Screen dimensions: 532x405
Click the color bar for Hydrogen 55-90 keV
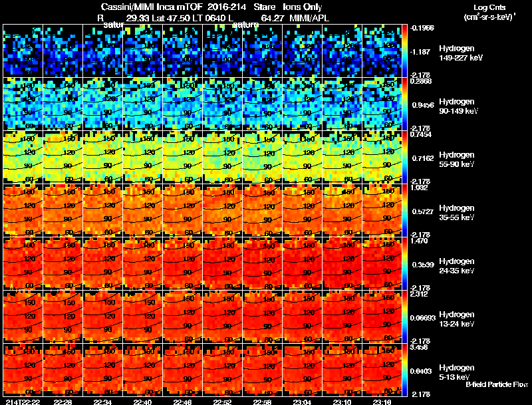click(x=404, y=158)
